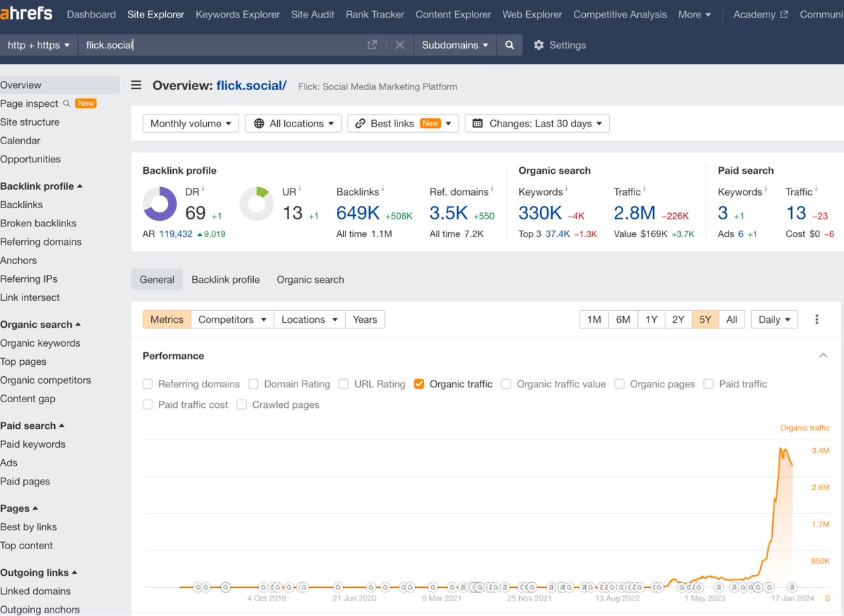
Task: Switch to Backlink profile tab
Action: point(226,280)
